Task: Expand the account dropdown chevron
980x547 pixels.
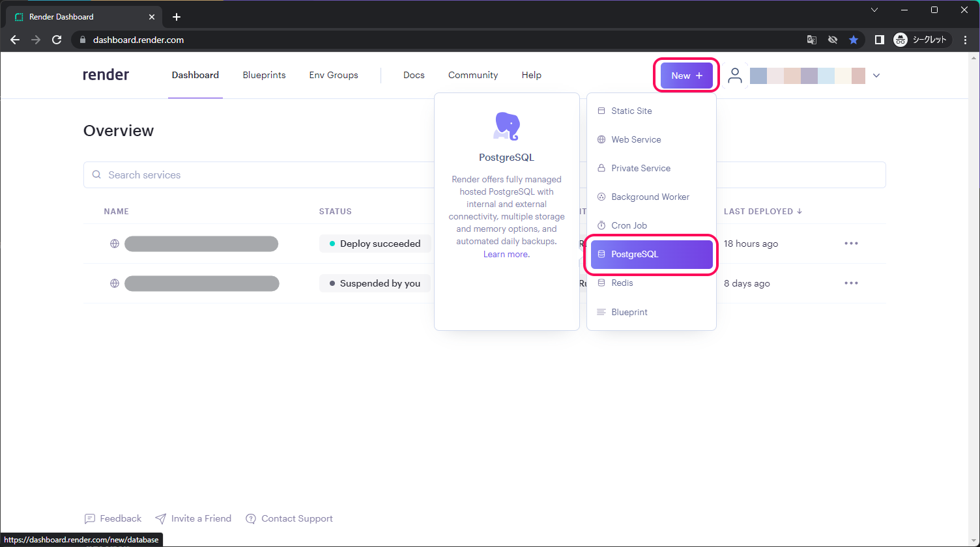Action: (x=876, y=76)
